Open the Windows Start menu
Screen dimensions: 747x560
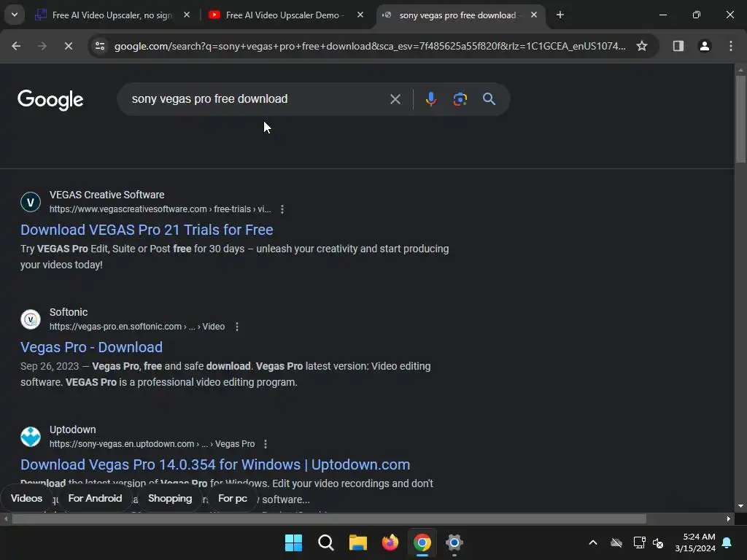(x=293, y=542)
